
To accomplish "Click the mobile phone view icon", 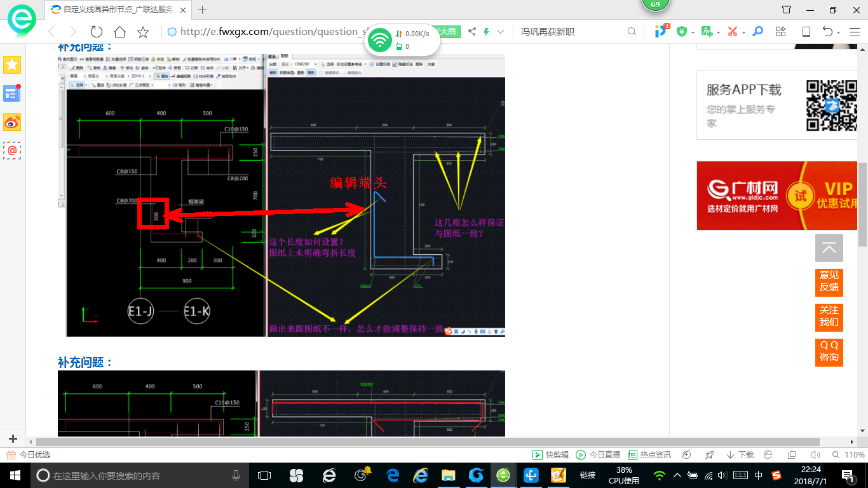I will pos(806,32).
